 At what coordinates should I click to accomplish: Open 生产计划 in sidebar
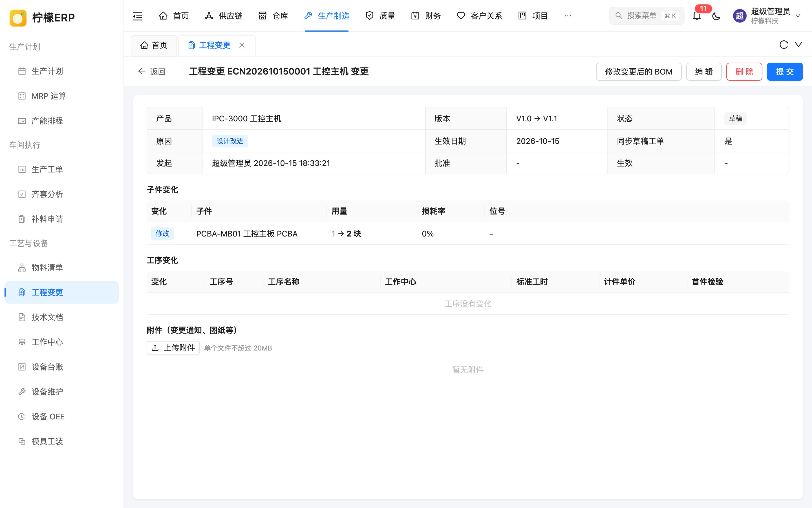tap(62, 71)
